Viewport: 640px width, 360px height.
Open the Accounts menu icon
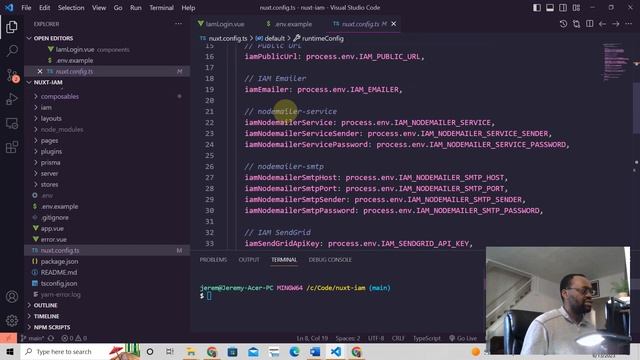pyautogui.click(x=12, y=297)
